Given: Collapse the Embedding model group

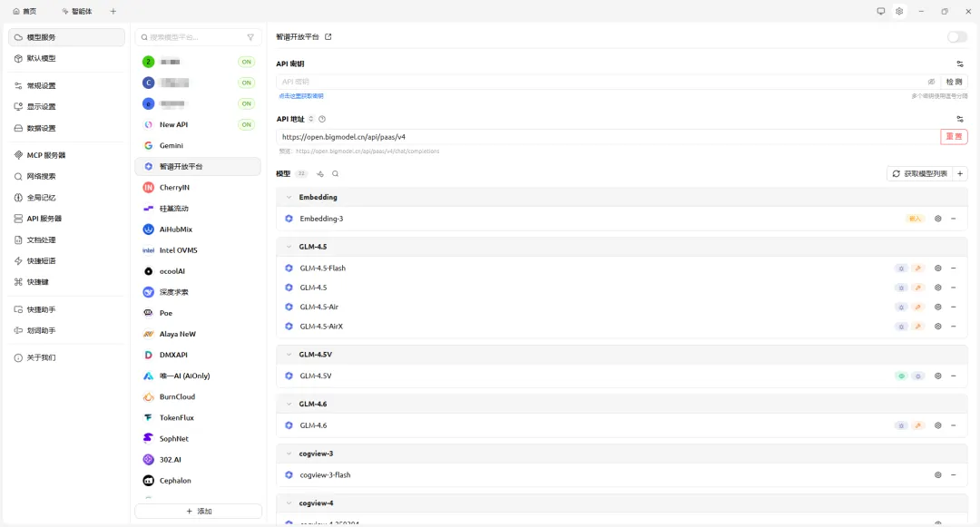Looking at the screenshot, I should click(289, 198).
